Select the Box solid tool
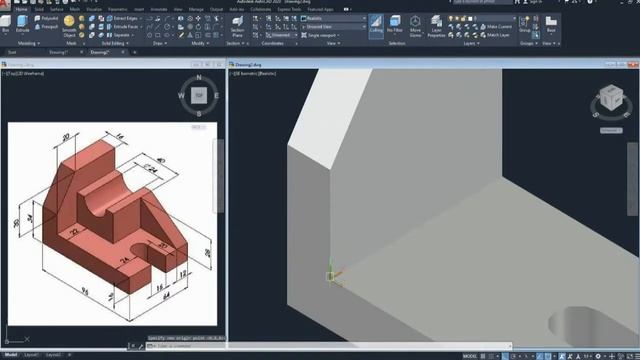The image size is (640, 360). coord(5,24)
